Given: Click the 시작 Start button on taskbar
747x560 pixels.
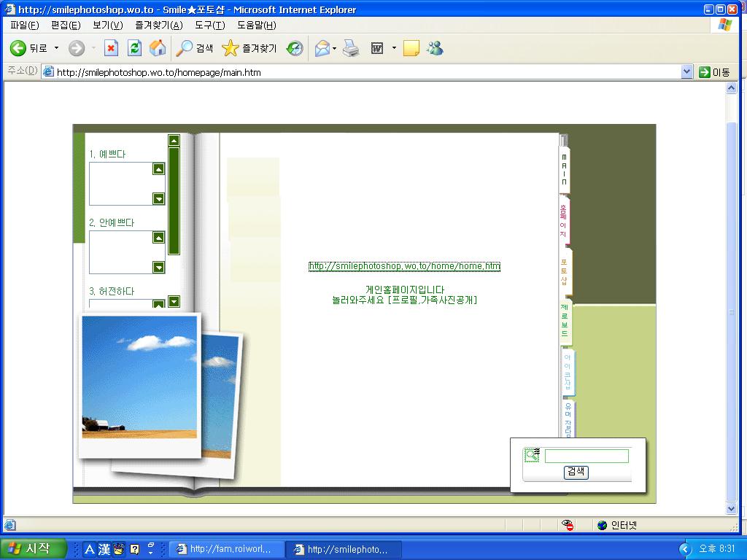Looking at the screenshot, I should (x=34, y=549).
